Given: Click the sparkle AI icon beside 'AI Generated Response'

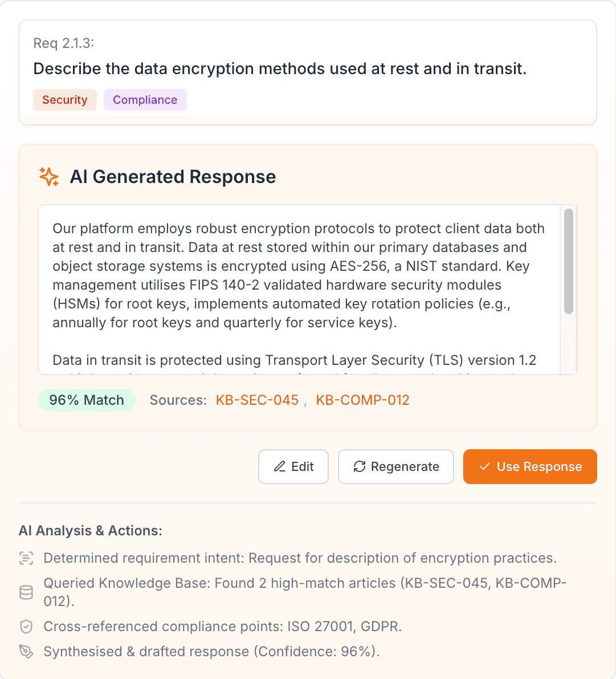Looking at the screenshot, I should 49,177.
